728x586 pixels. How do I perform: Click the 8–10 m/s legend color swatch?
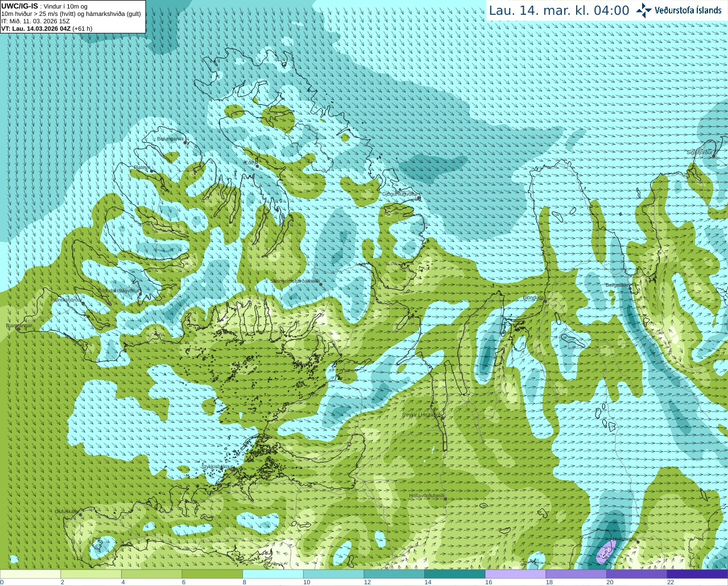pyautogui.click(x=273, y=574)
